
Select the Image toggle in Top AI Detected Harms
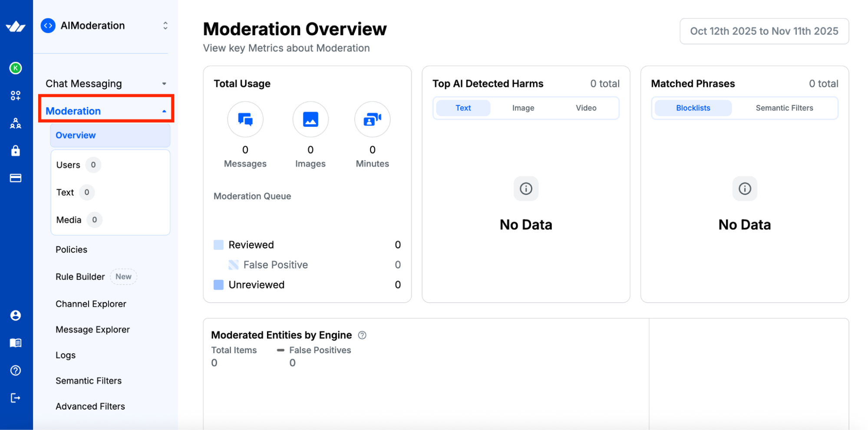coord(523,108)
